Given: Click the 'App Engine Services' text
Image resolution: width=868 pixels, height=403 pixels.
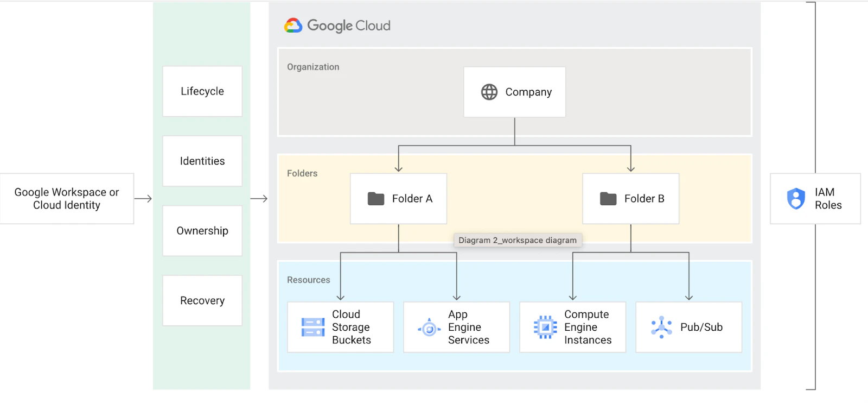Looking at the screenshot, I should pyautogui.click(x=469, y=327).
